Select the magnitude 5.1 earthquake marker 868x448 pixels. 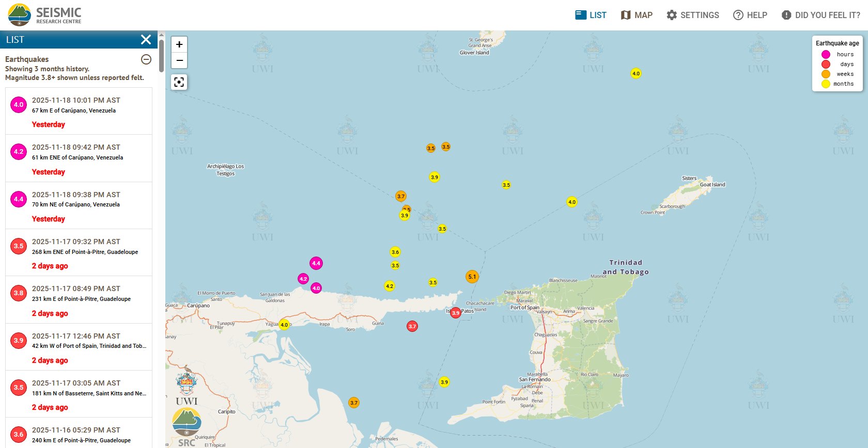click(472, 277)
